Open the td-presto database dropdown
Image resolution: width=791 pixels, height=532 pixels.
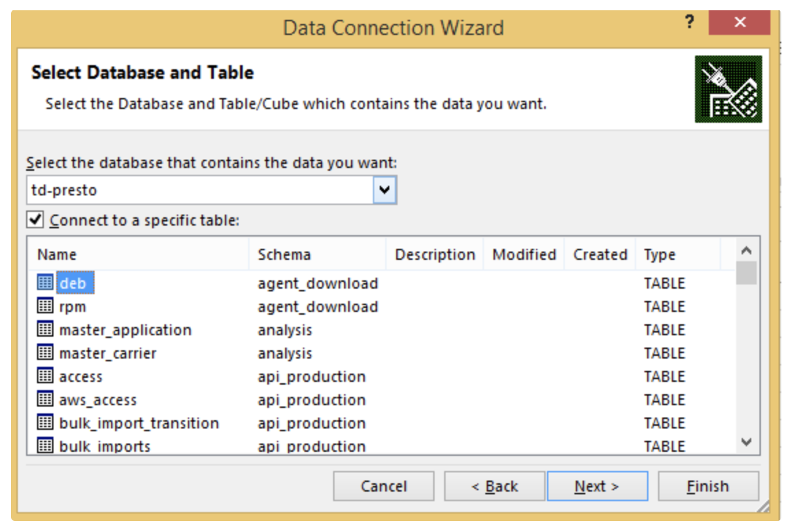click(385, 190)
